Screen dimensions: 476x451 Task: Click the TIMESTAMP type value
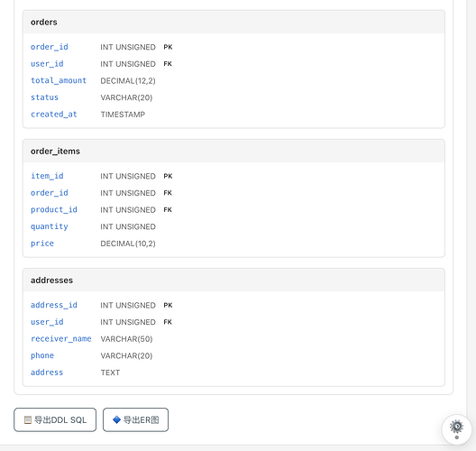click(123, 115)
